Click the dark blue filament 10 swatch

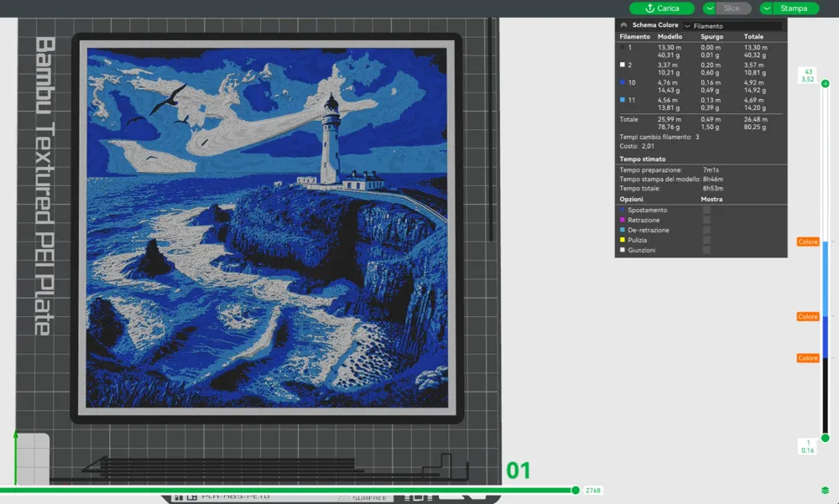pos(623,82)
